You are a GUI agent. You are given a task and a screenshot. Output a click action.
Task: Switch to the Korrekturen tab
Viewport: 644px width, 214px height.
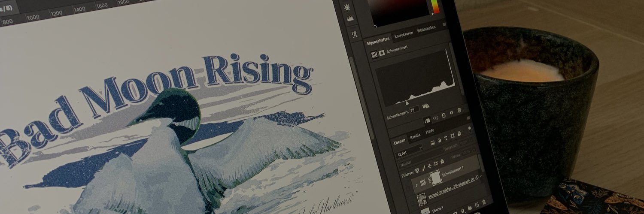pos(404,34)
